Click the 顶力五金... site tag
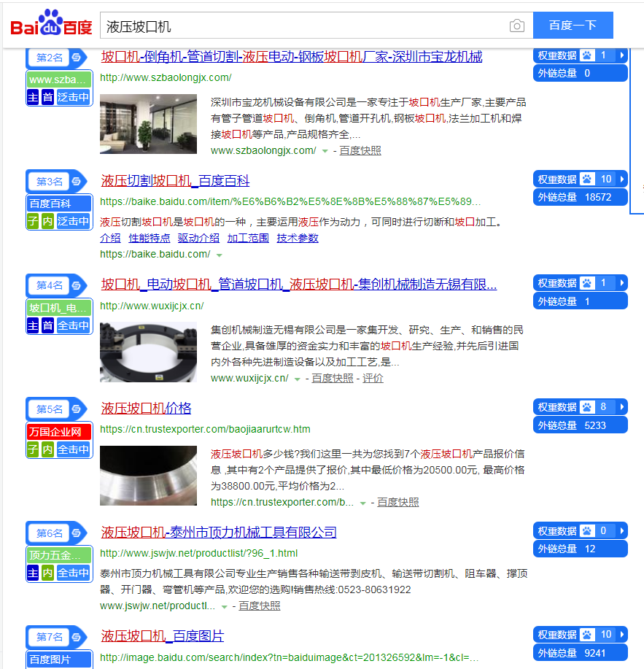Viewport: 644px width, 669px height. [x=59, y=555]
